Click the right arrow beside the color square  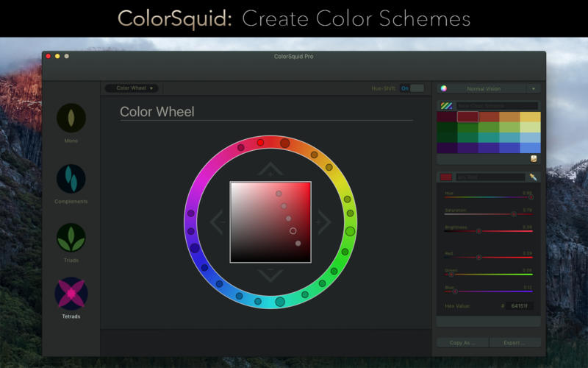coord(324,222)
